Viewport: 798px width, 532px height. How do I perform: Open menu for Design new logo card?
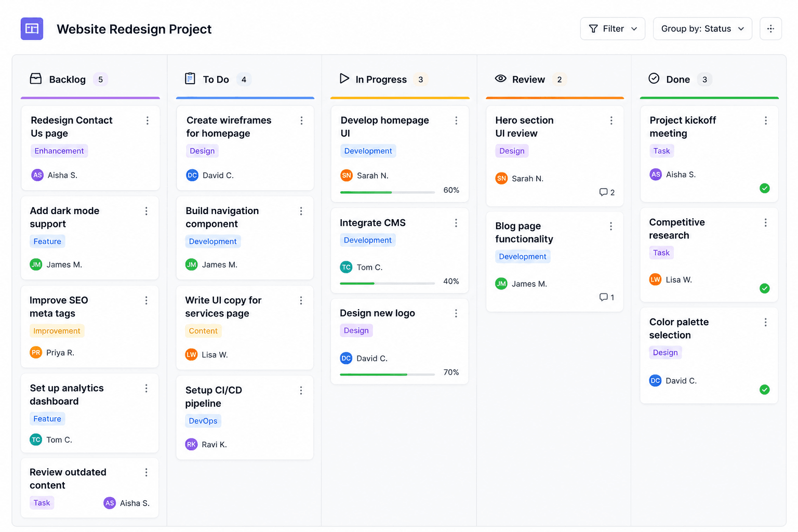point(456,313)
